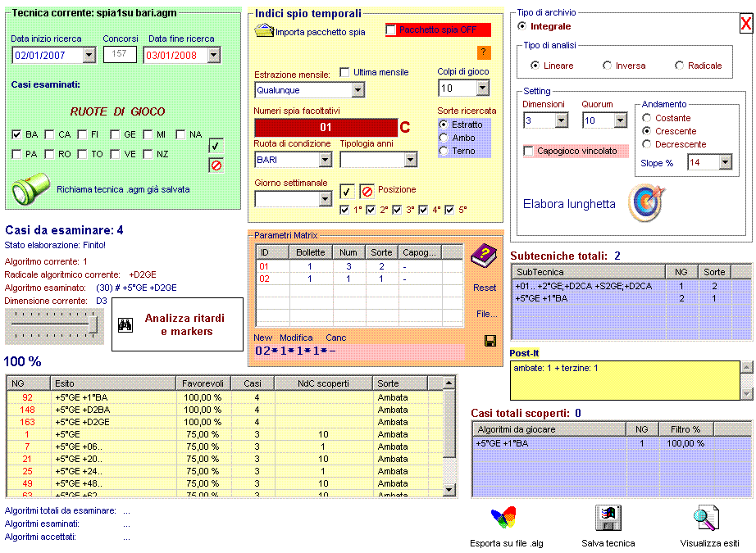Click Richiama tecnica .agm già salvata
The width and height of the screenshot is (756, 553).
123,189
